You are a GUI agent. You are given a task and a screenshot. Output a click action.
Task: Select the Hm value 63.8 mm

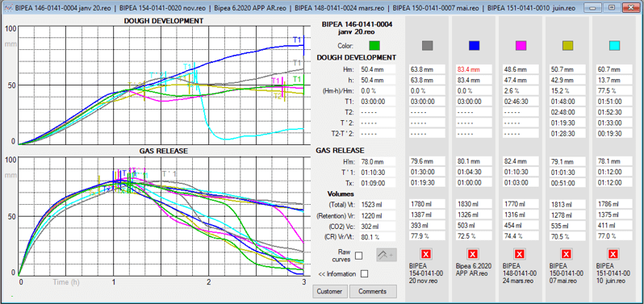click(427, 69)
